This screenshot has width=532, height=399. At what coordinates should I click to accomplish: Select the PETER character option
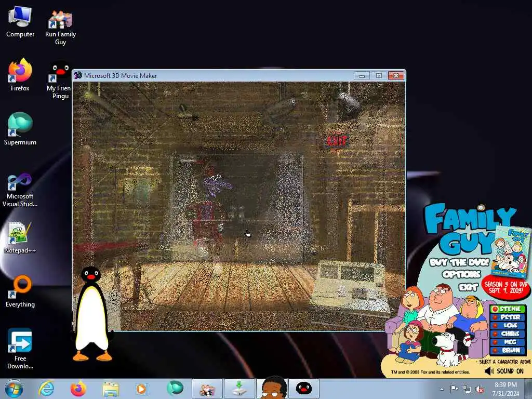point(508,317)
